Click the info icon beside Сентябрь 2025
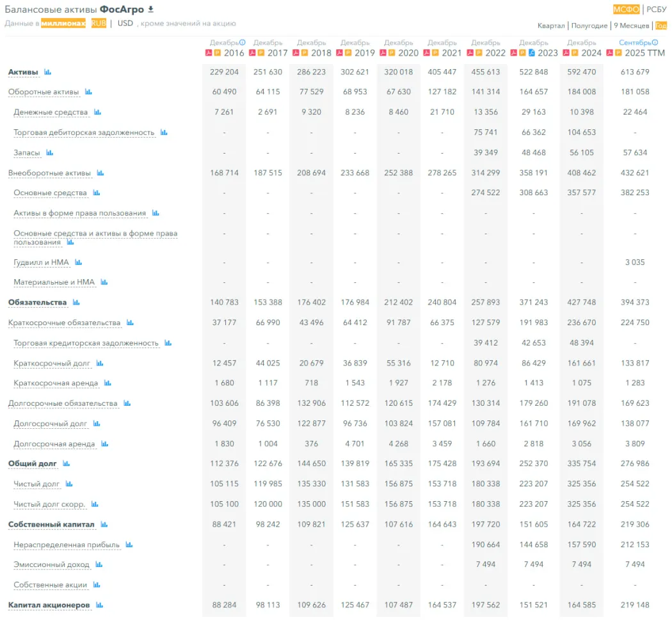This screenshot has height=624, width=672. pyautogui.click(x=655, y=43)
